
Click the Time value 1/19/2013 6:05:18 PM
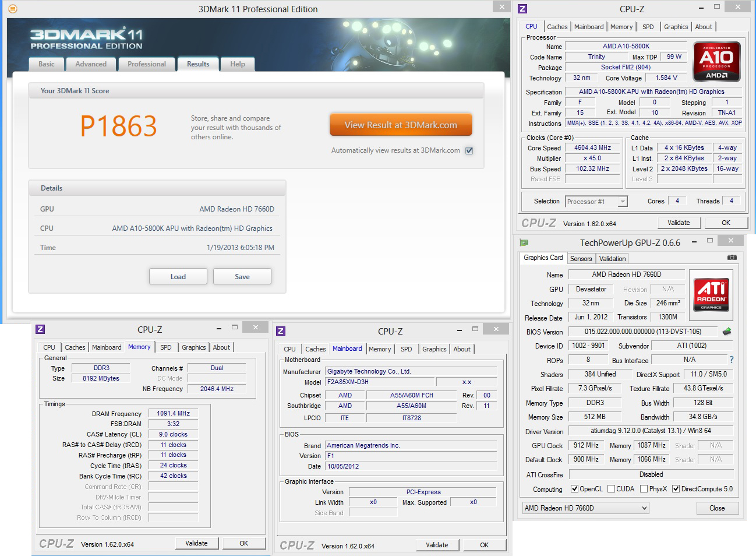[241, 248]
